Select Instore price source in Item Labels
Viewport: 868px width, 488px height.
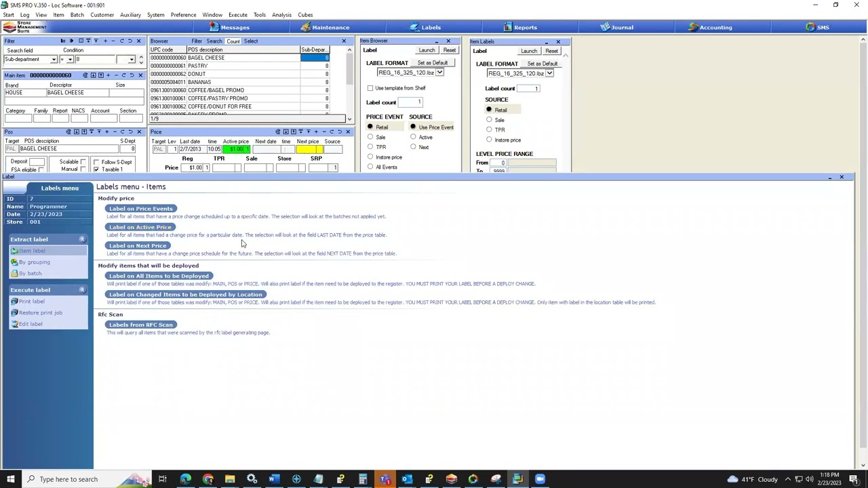pyautogui.click(x=489, y=140)
